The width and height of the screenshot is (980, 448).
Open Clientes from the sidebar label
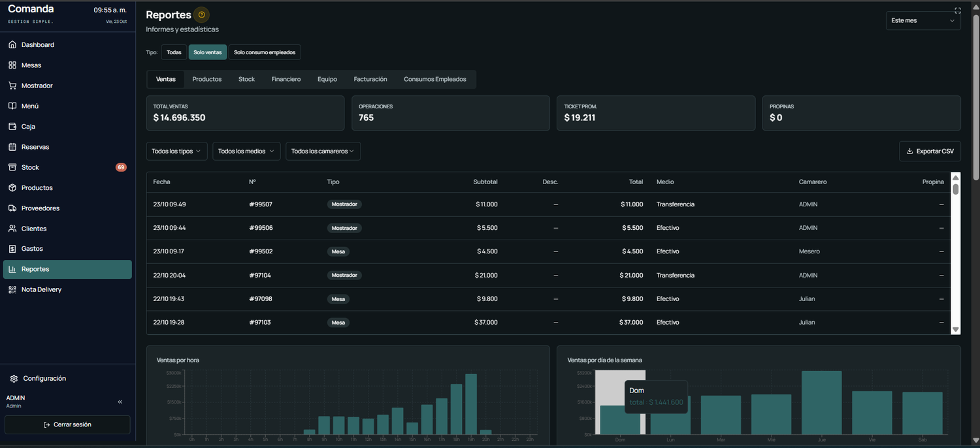(34, 229)
